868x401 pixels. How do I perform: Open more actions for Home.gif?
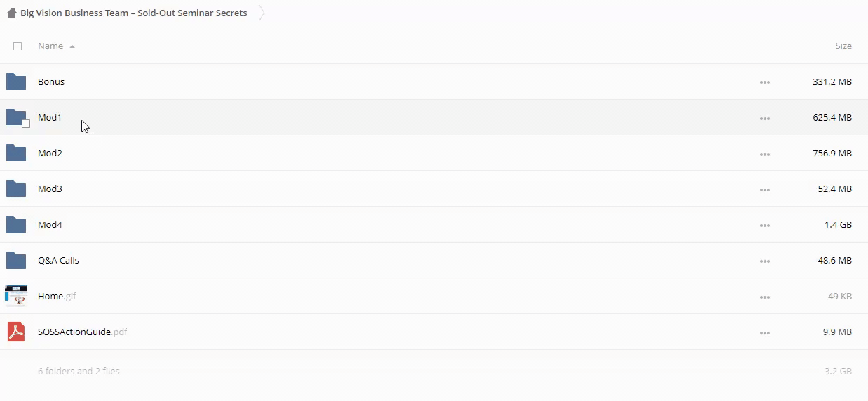pos(764,297)
